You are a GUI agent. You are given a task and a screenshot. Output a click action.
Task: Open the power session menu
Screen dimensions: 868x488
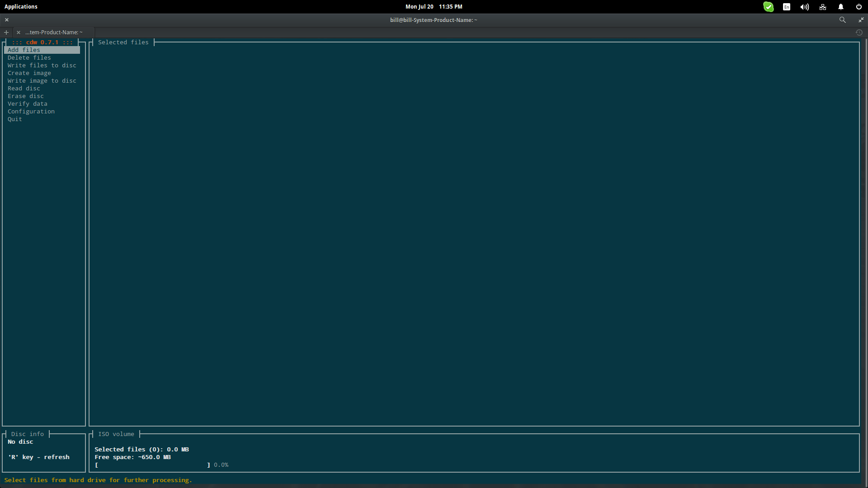[859, 7]
